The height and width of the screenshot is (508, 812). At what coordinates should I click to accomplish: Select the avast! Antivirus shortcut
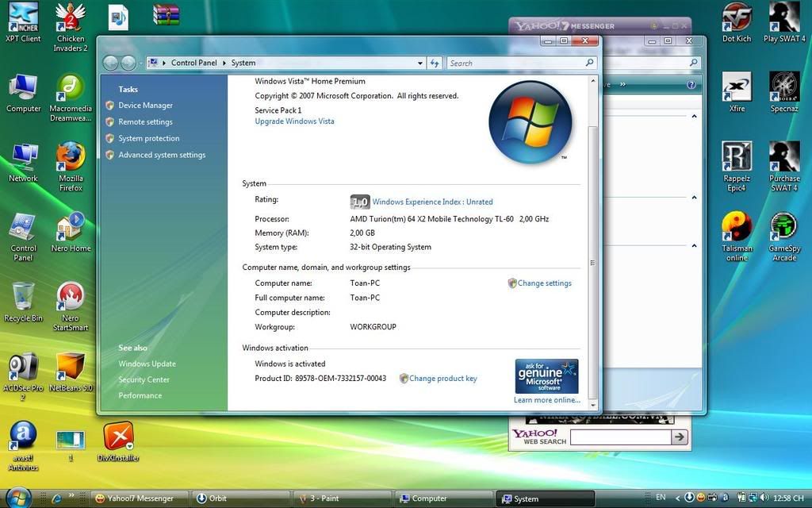click(23, 446)
